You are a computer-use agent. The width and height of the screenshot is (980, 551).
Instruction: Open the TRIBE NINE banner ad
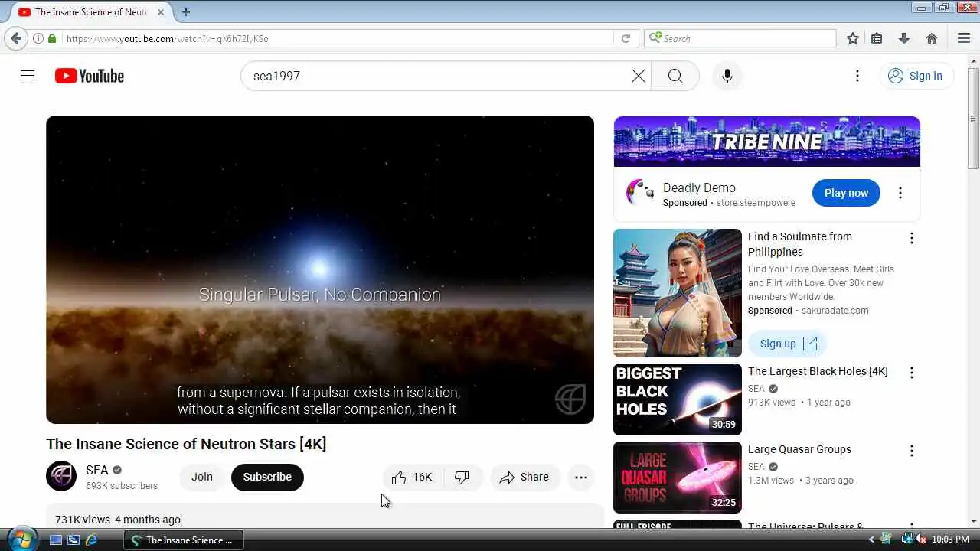click(x=766, y=142)
